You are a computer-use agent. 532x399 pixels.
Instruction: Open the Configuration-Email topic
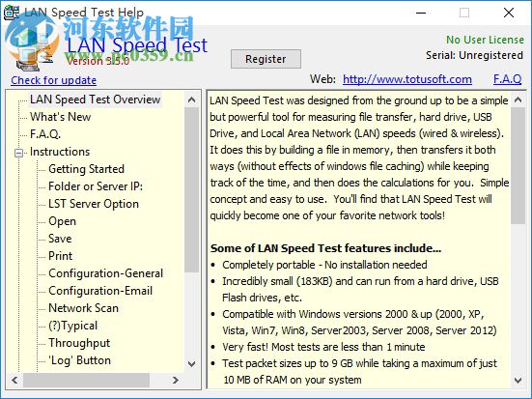[100, 291]
